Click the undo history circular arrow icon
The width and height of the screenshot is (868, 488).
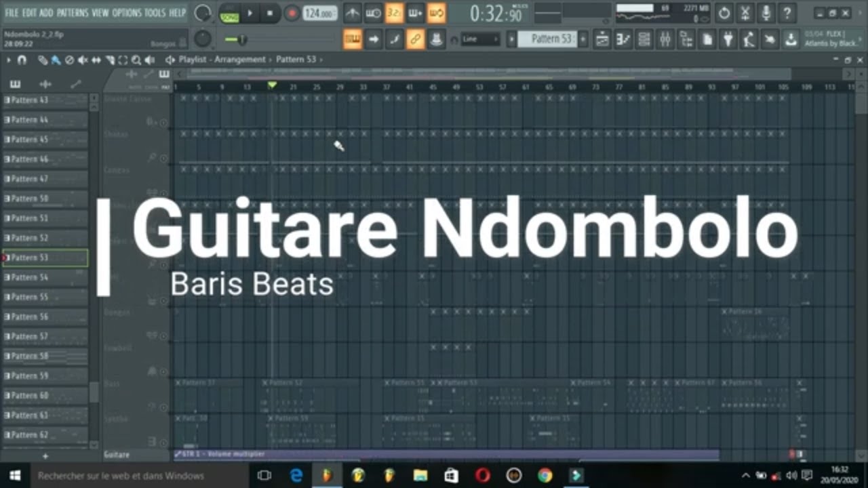point(724,13)
